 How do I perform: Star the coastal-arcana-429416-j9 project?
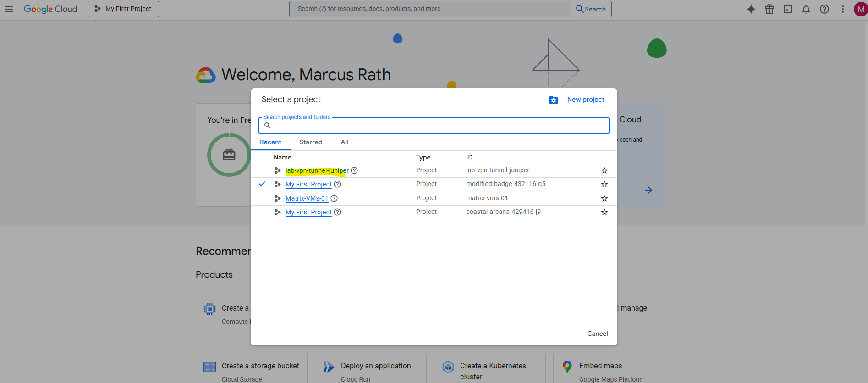coord(604,212)
